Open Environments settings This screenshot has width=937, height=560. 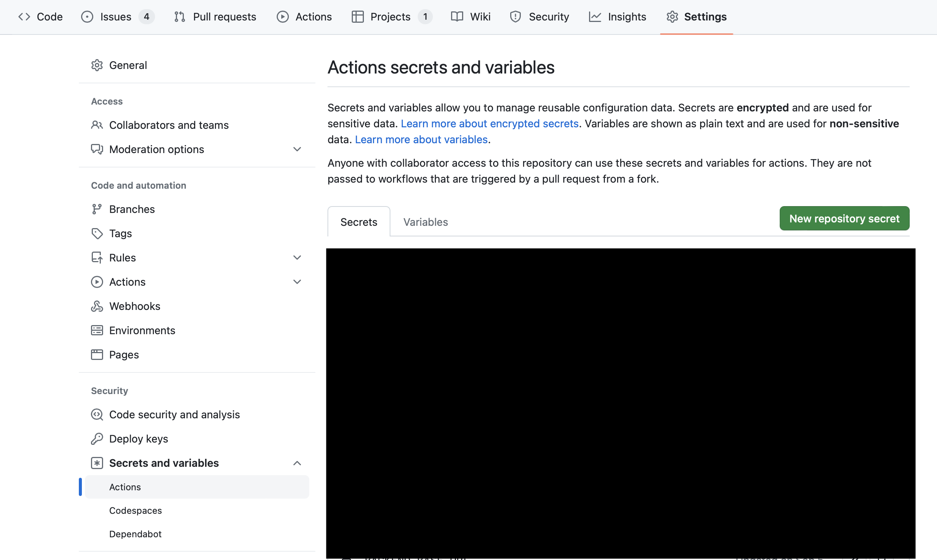(x=197, y=330)
